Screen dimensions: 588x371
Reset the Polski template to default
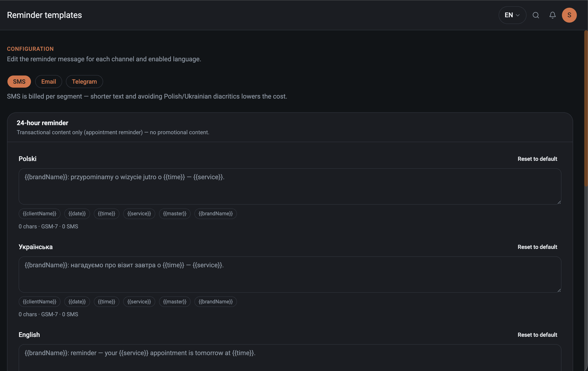click(x=537, y=159)
